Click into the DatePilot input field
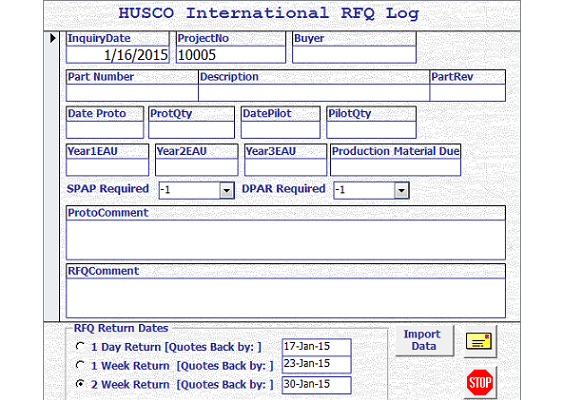 (x=281, y=130)
